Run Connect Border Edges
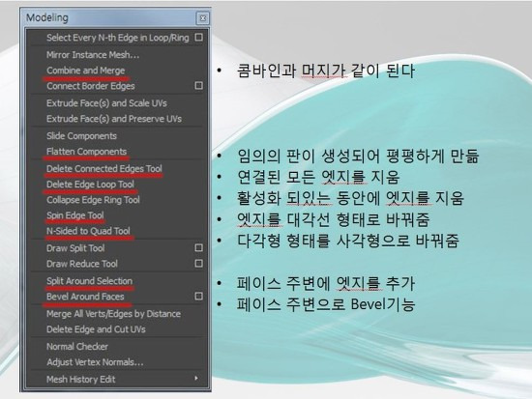The width and height of the screenshot is (532, 399). tap(91, 86)
